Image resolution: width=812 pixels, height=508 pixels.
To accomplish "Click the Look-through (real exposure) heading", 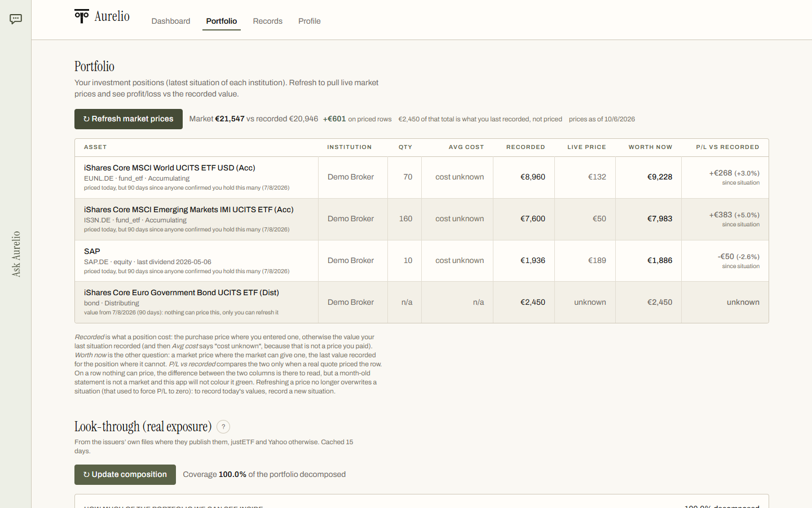I will point(143,427).
